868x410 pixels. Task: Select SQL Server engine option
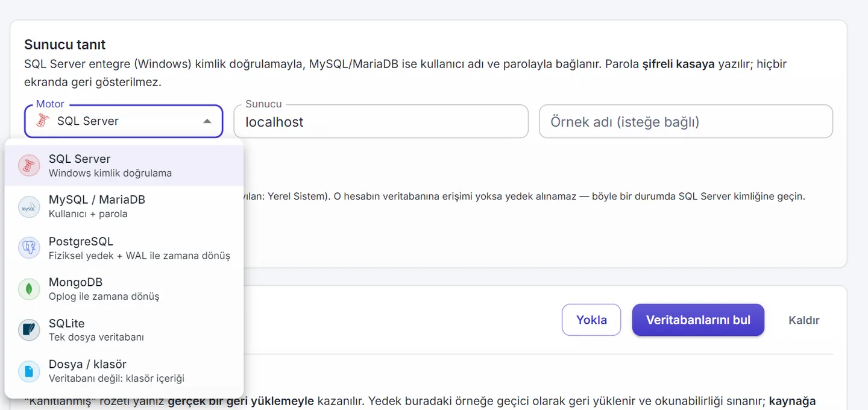(124, 165)
